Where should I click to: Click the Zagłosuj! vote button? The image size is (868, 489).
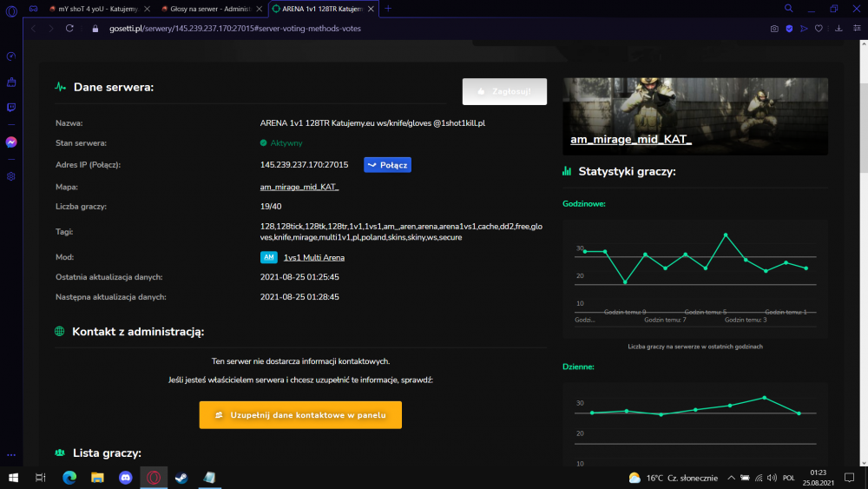pos(504,91)
